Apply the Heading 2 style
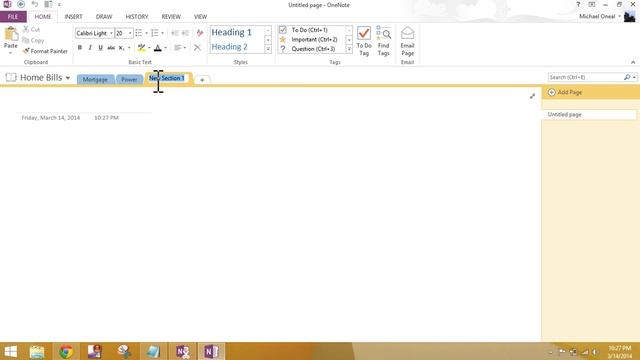Screen dimensions: 640x360 [x=229, y=47]
